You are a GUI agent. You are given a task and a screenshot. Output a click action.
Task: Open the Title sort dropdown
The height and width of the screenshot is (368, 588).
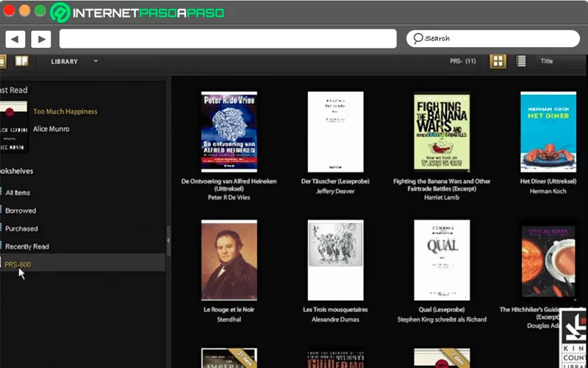point(547,62)
